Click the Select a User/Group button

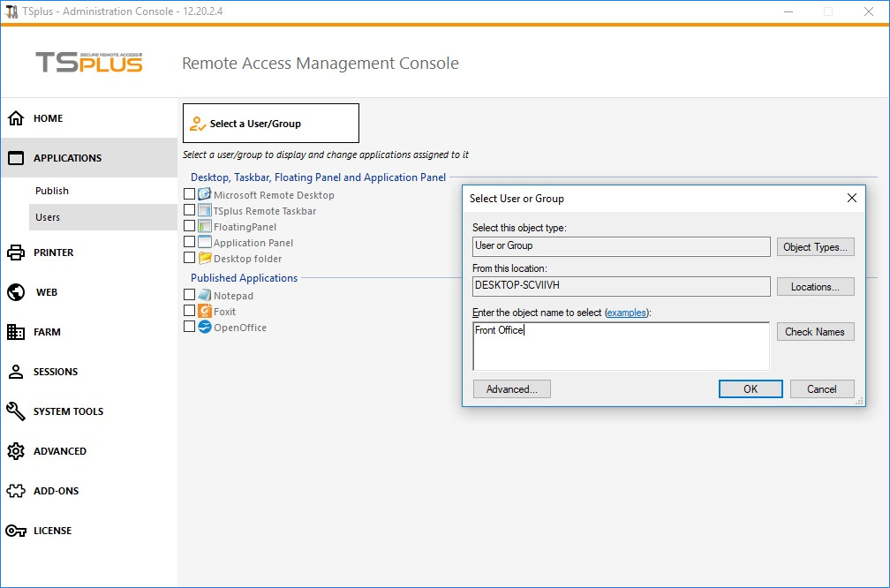(270, 124)
